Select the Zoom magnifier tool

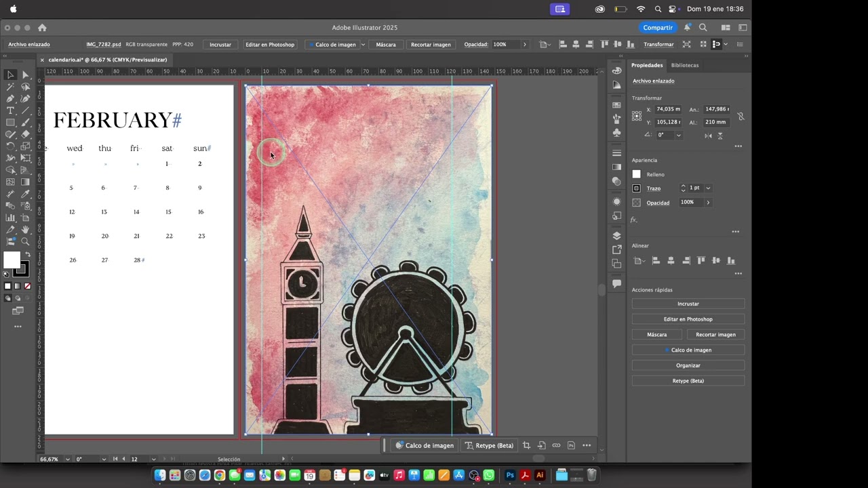click(x=25, y=241)
